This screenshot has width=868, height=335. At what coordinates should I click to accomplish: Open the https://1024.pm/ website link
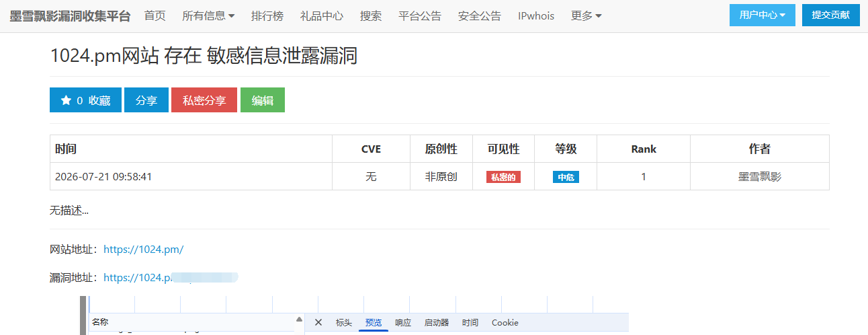(x=143, y=250)
